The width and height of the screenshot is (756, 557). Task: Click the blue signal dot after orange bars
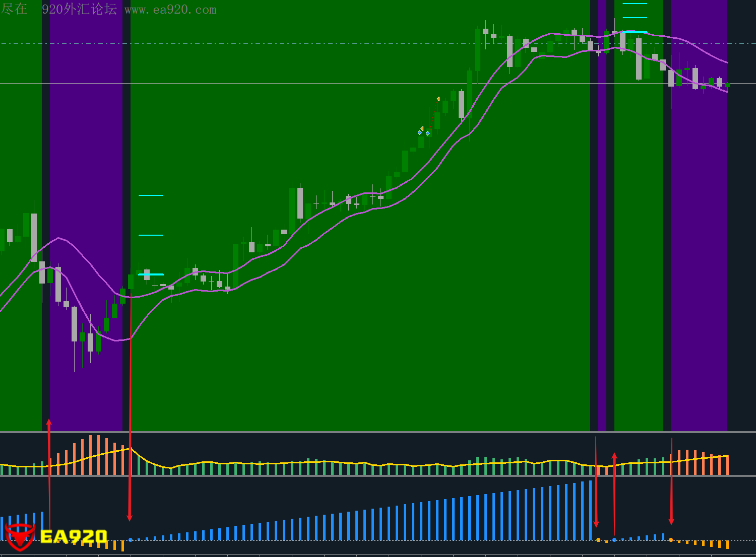tap(131, 540)
